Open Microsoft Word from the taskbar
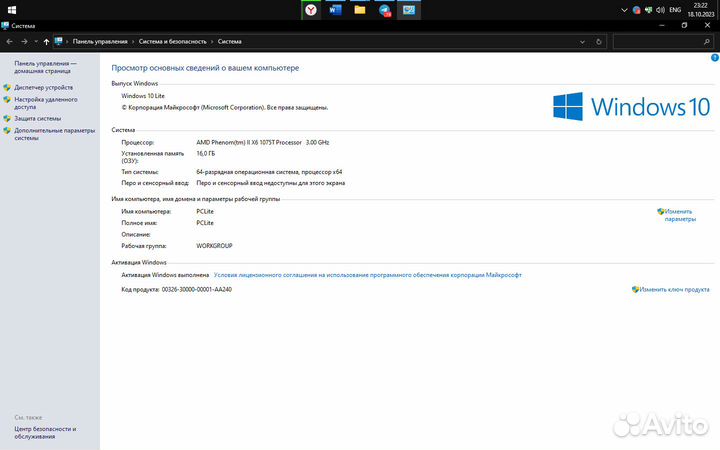 point(335,10)
